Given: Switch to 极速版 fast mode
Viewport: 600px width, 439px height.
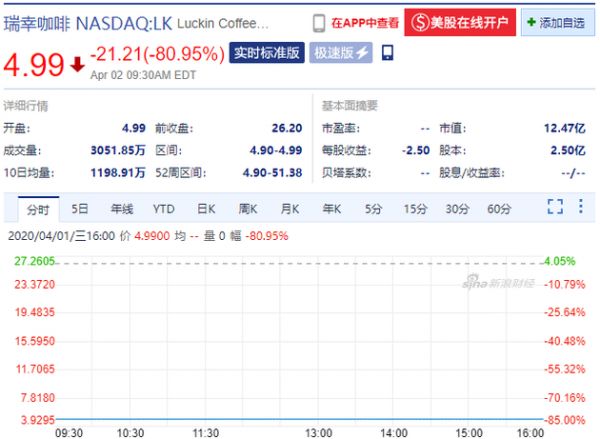Looking at the screenshot, I should pyautogui.click(x=341, y=53).
